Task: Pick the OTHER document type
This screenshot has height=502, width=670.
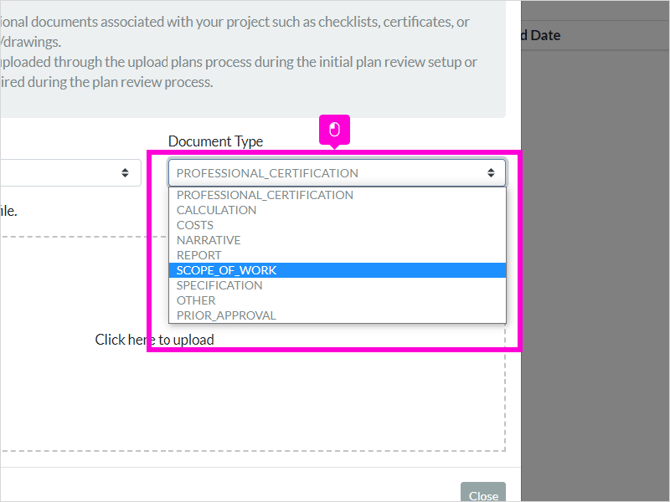Action: point(337,300)
